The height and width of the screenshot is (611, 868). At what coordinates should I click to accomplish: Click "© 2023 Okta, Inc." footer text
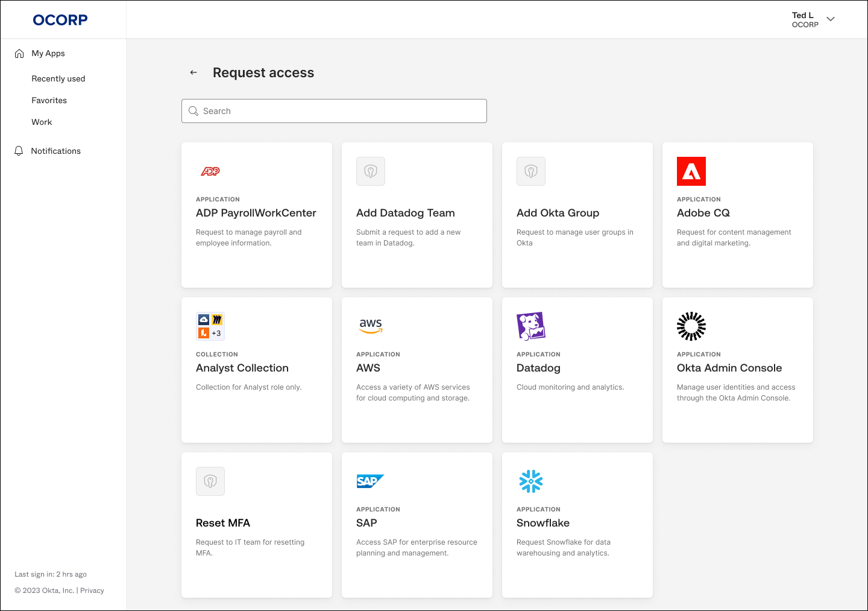(x=45, y=590)
